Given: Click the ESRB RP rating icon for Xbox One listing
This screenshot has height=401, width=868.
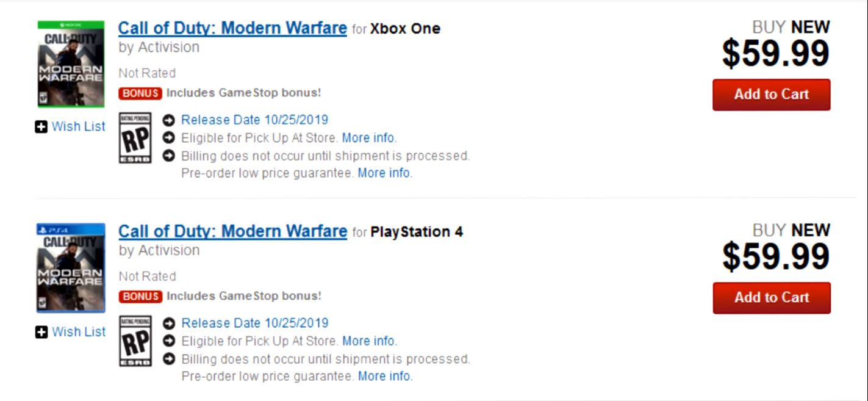Looking at the screenshot, I should 135,138.
